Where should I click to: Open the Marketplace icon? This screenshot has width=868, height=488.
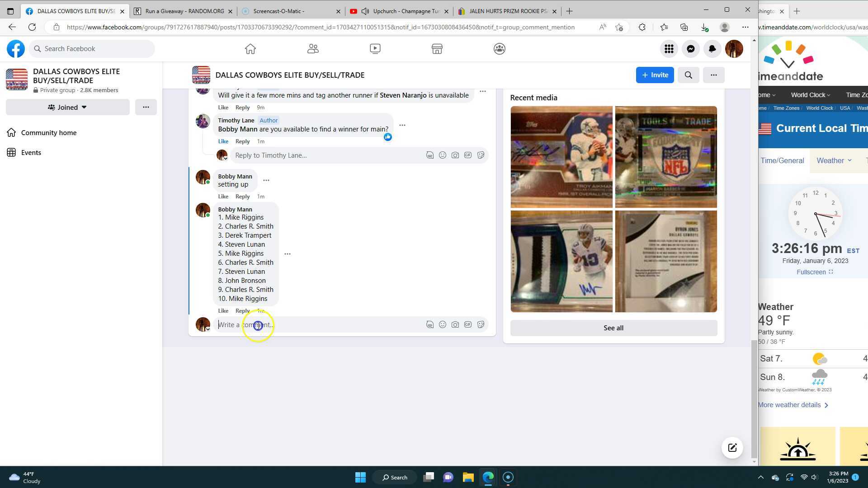coord(437,49)
